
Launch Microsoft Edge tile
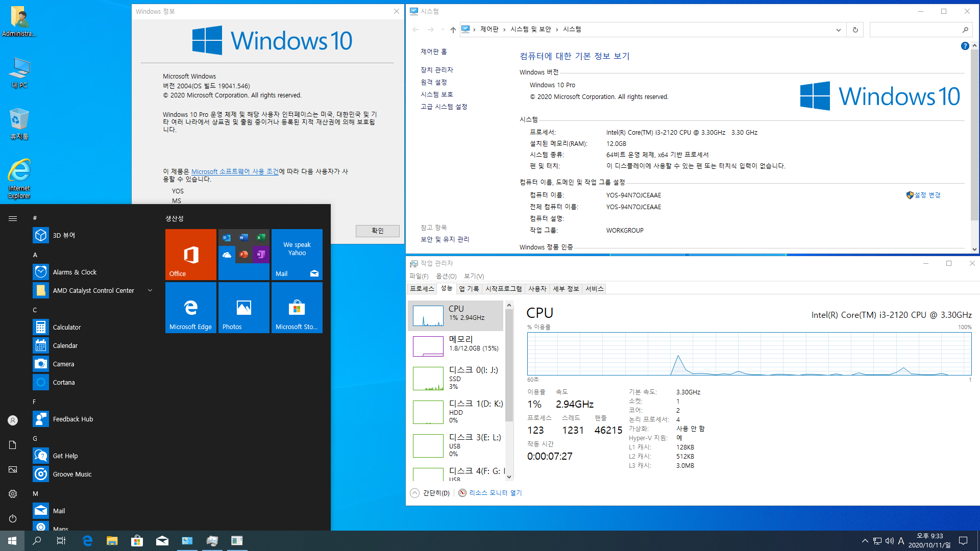[x=190, y=307]
